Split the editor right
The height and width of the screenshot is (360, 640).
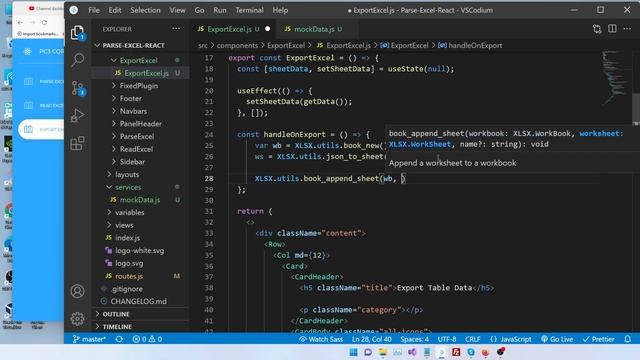pyautogui.click(x=612, y=29)
